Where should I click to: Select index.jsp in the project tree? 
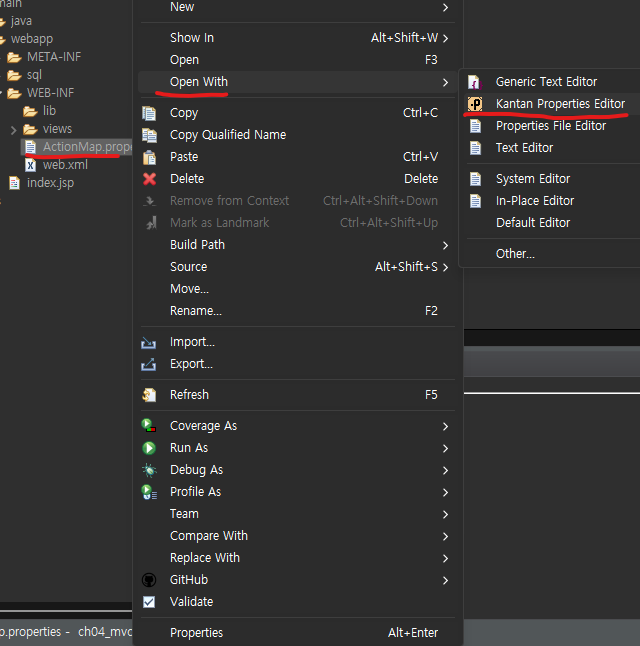point(50,183)
